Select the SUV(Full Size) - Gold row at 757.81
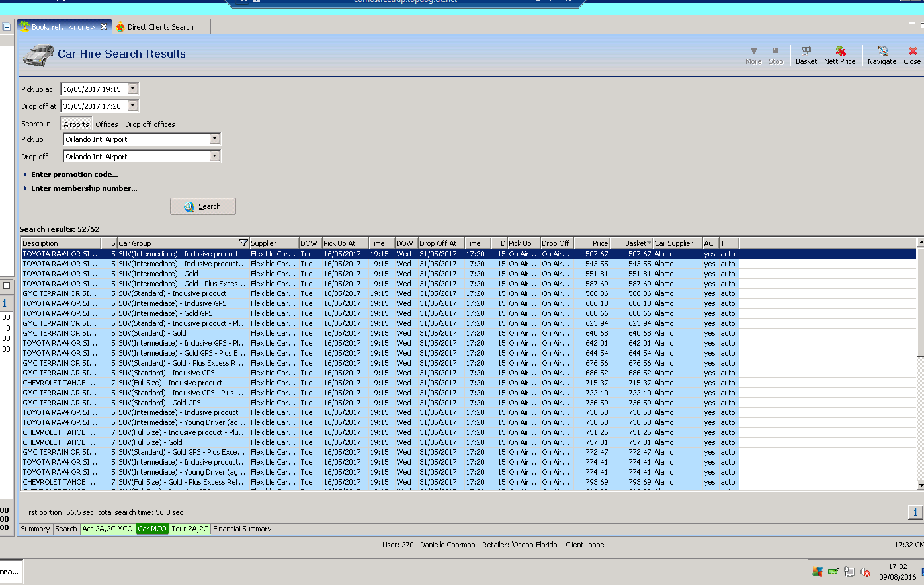Image resolution: width=924 pixels, height=585 pixels. [469, 442]
